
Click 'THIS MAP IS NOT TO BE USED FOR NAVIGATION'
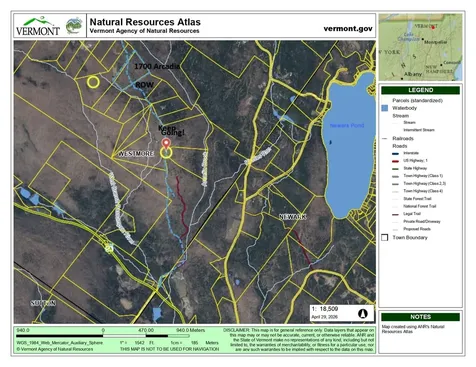(169, 349)
